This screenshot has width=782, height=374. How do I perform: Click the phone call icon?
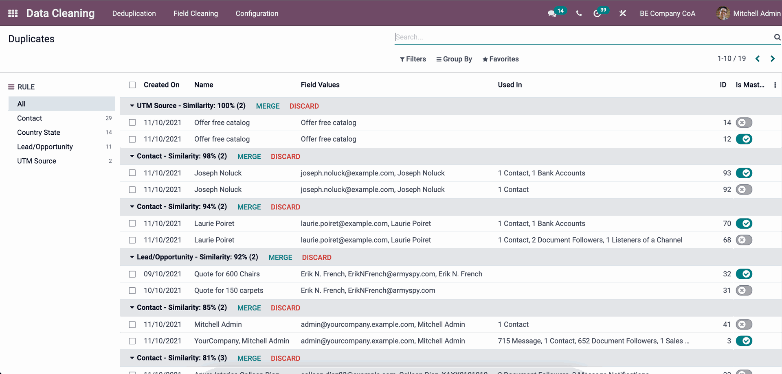click(579, 14)
